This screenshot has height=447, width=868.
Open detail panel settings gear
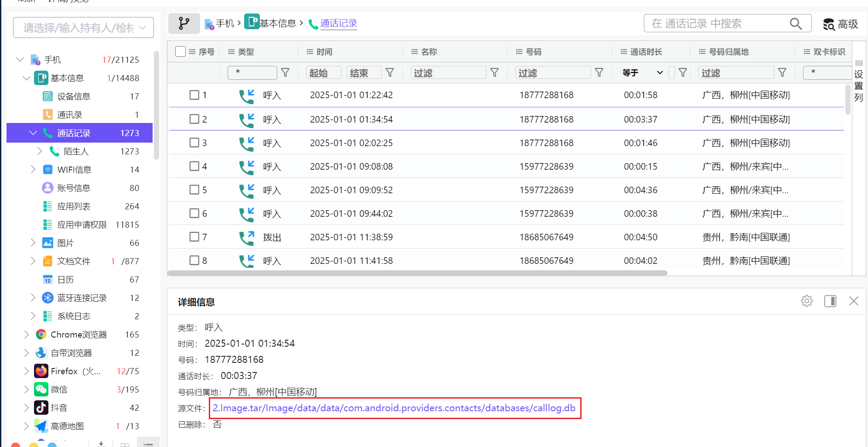[807, 301]
